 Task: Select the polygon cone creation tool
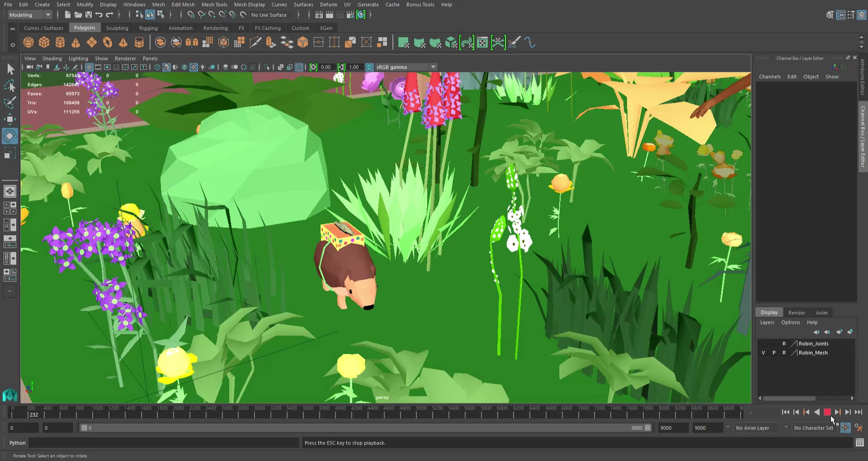point(76,42)
